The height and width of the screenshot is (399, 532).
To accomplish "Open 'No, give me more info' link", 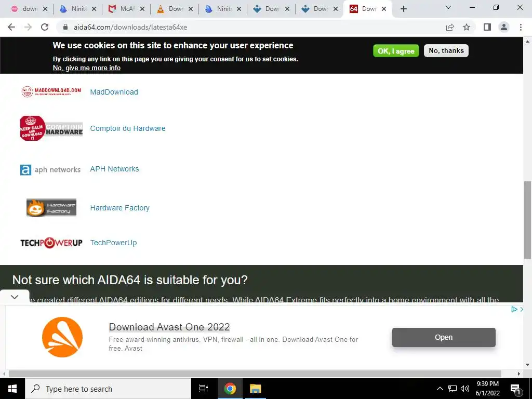I will click(x=87, y=68).
